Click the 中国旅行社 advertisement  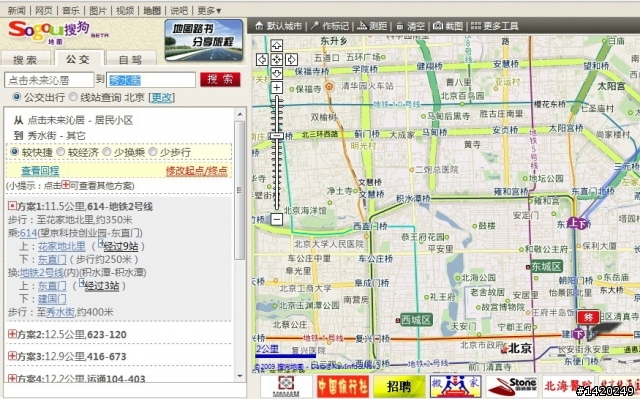coord(342,386)
